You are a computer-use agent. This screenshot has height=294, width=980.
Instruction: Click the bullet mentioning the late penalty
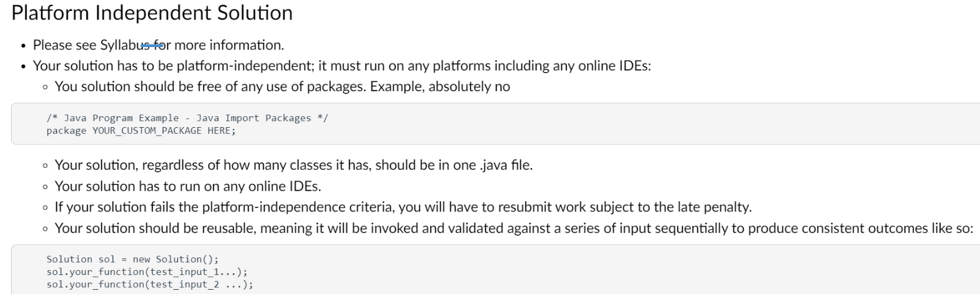pyautogui.click(x=403, y=207)
